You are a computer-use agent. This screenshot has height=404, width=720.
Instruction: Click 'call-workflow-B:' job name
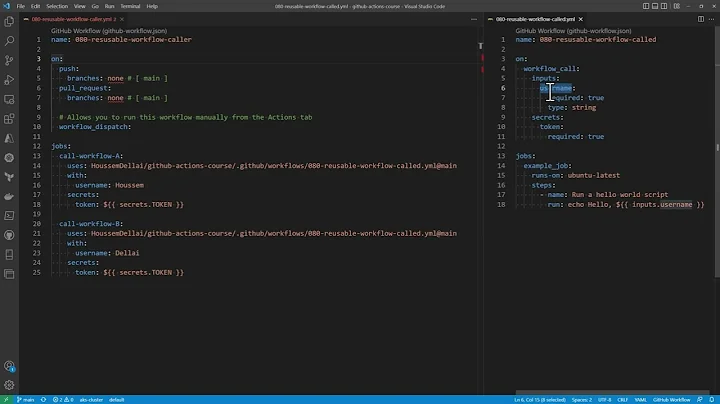91,224
